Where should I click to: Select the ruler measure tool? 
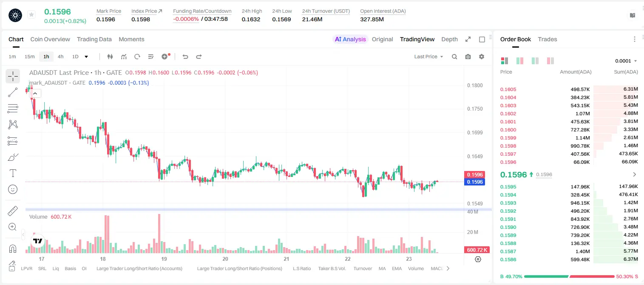13,211
